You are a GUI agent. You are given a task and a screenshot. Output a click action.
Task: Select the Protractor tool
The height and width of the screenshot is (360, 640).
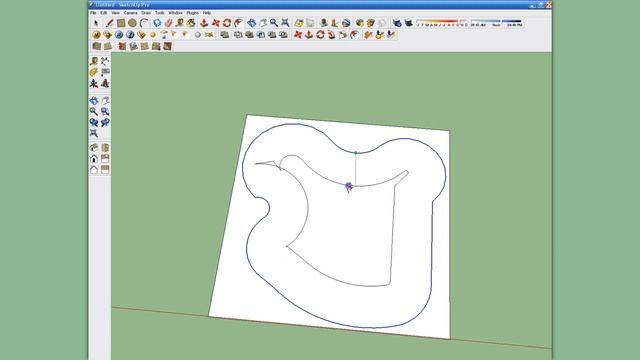(x=94, y=72)
